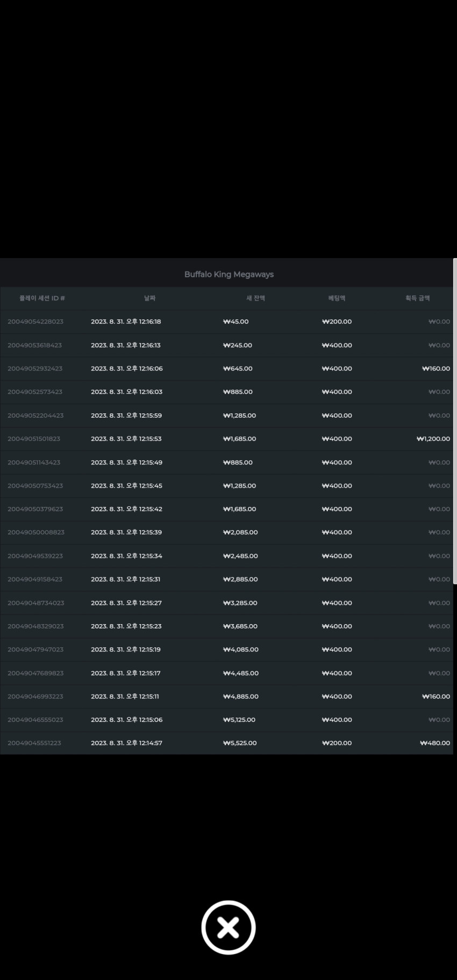Select the date cell showing 오후 12:16:18

126,321
